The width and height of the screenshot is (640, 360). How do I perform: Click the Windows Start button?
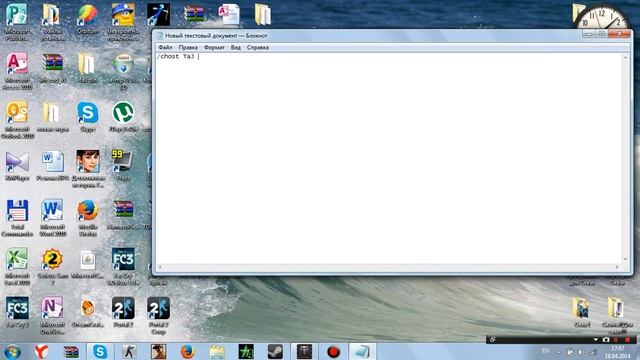click(13, 351)
